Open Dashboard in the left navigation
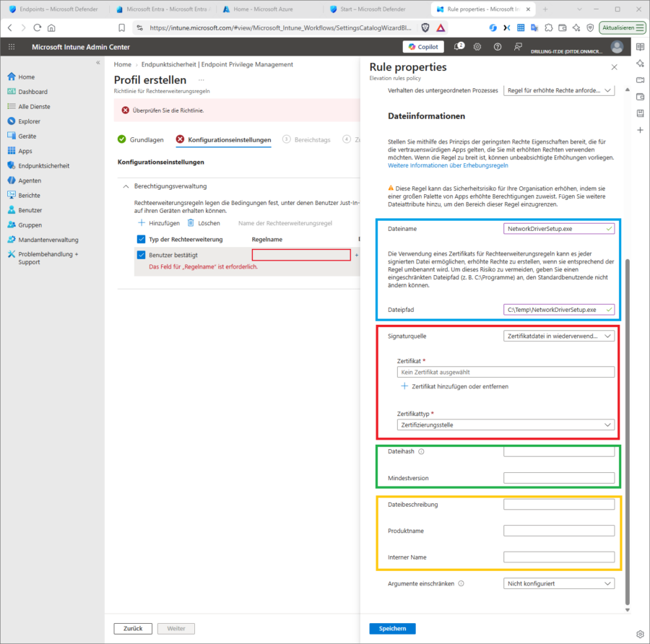The width and height of the screenshot is (650, 644). click(x=27, y=92)
